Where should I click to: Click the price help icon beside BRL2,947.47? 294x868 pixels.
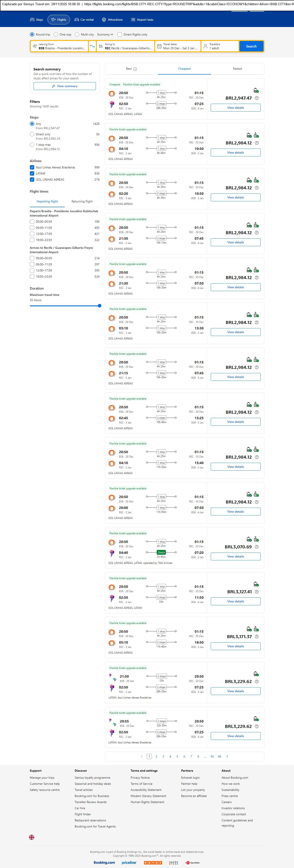(x=257, y=98)
